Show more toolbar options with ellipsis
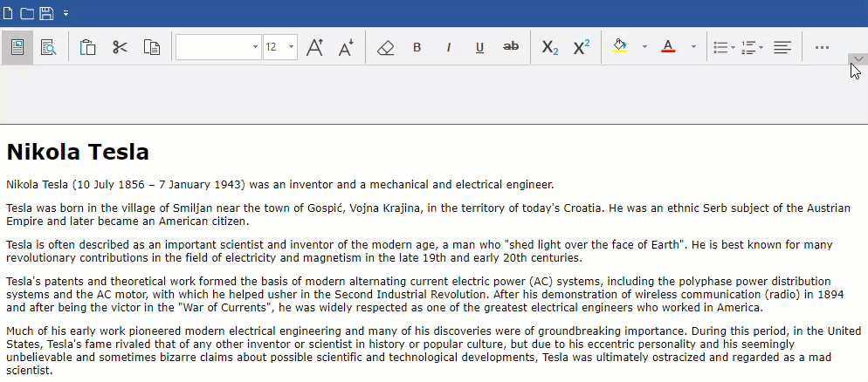 (822, 47)
